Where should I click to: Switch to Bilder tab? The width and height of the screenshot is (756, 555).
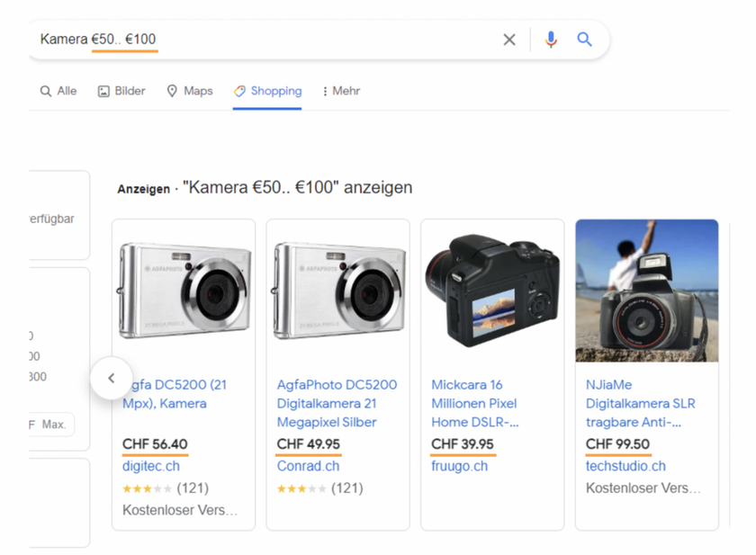[121, 91]
